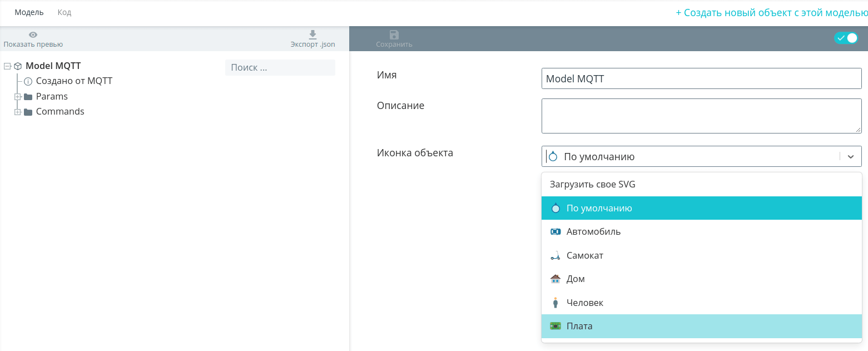Viewport: 868px width, 351px height.
Task: Select Дом icon option
Action: pyautogui.click(x=702, y=279)
